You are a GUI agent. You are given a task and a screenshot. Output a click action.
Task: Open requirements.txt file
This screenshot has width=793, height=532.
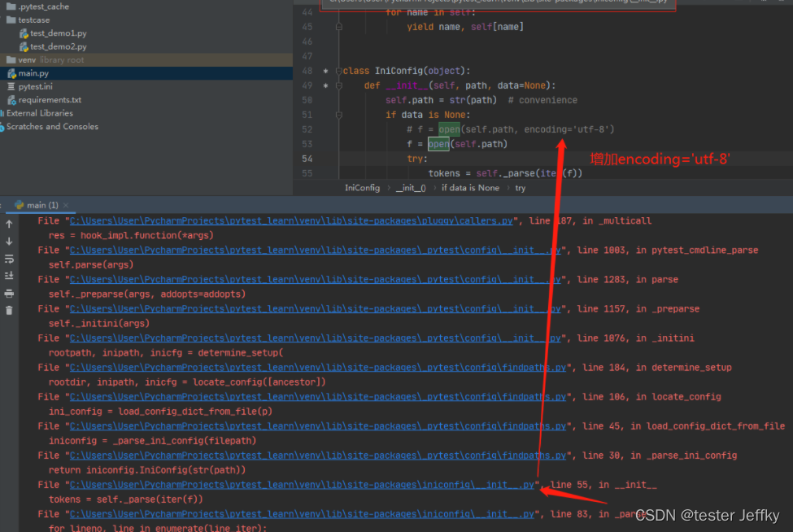(50, 99)
